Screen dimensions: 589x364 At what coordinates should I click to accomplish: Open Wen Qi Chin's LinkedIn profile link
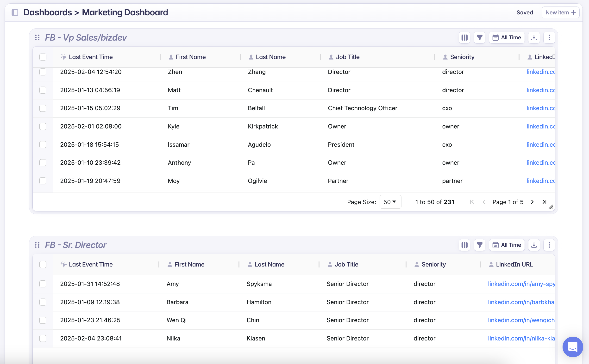521,320
